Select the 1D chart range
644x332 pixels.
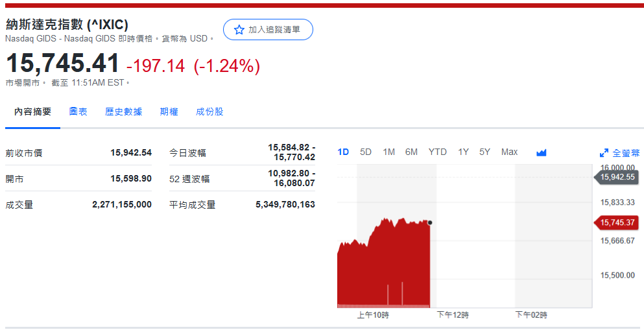(x=343, y=152)
